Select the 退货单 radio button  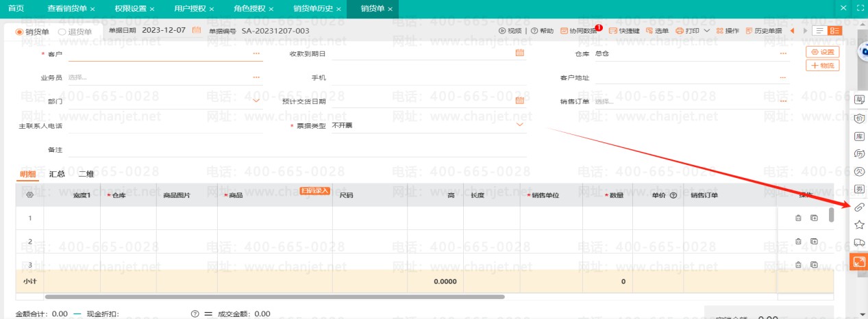[x=62, y=31]
